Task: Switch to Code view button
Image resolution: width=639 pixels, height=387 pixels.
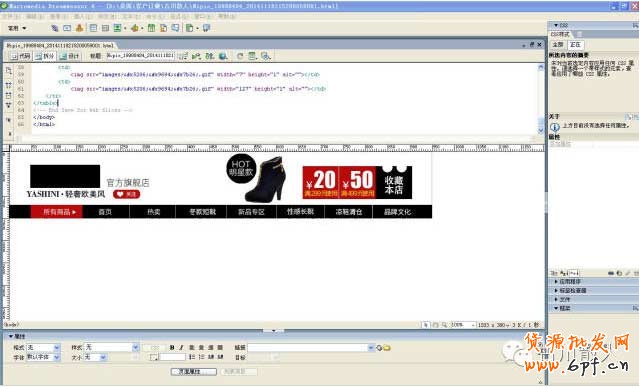Action: 21,56
